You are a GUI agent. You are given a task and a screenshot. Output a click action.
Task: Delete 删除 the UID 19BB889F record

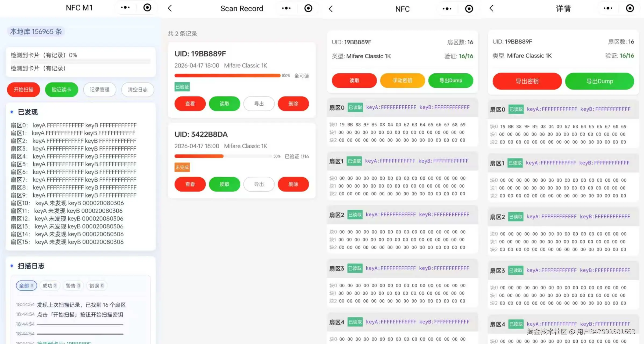293,104
